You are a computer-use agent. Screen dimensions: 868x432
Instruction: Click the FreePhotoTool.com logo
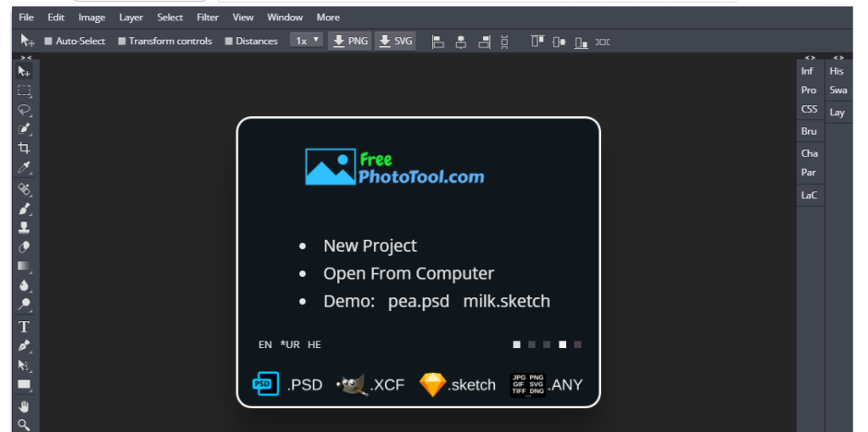coord(395,167)
